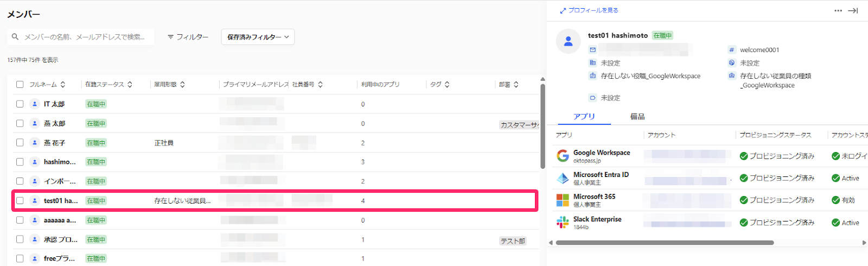Viewport: 868px width, 266px height.
Task: Click avatar icon of hashimo... row
Action: (35, 162)
